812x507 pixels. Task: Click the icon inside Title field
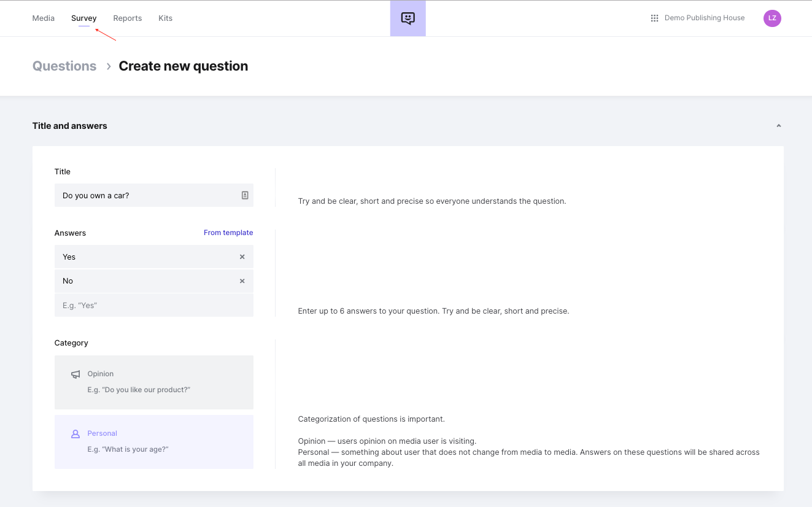[245, 195]
